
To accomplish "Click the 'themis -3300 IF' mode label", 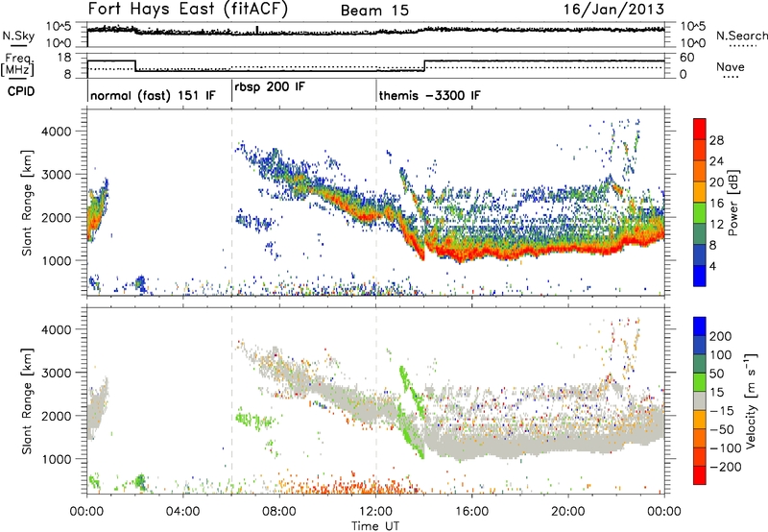I will pyautogui.click(x=429, y=95).
